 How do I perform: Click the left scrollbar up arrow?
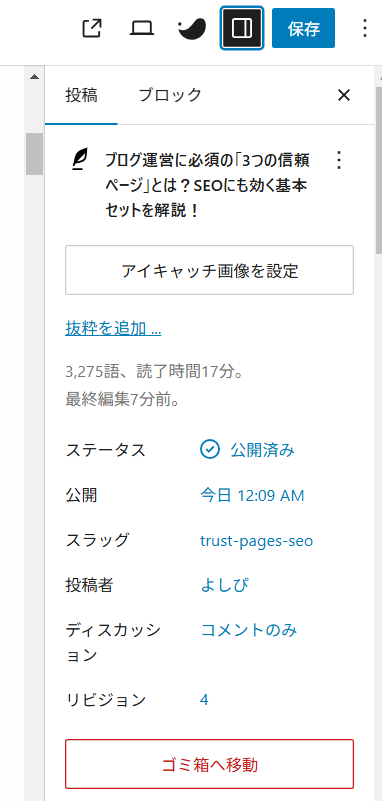(34, 77)
